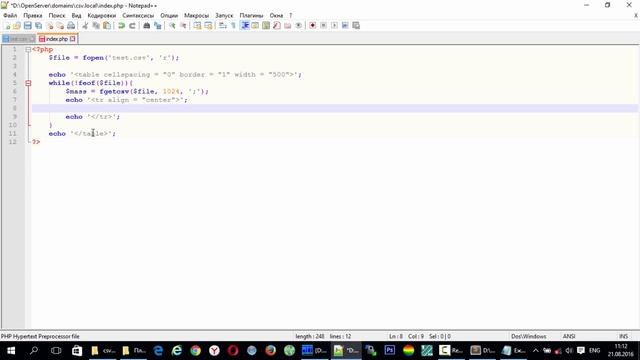This screenshot has height=360, width=640.
Task: Click 'length : 248' in status bar
Action: click(310, 336)
